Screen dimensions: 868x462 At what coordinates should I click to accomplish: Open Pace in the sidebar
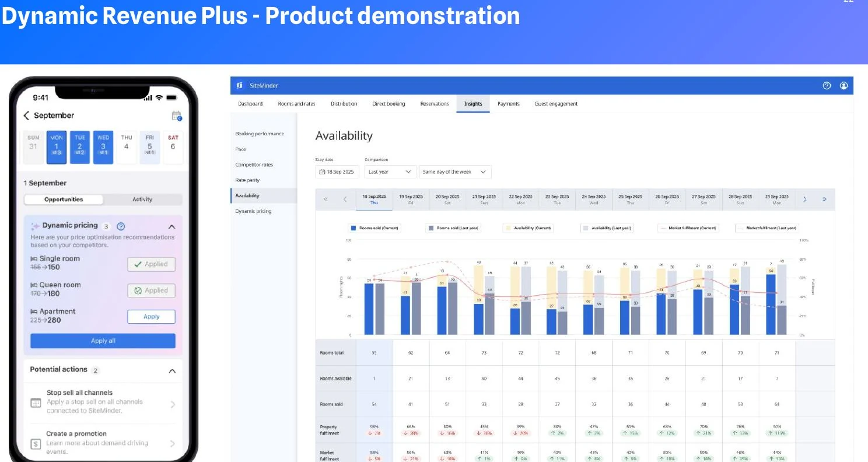[240, 149]
